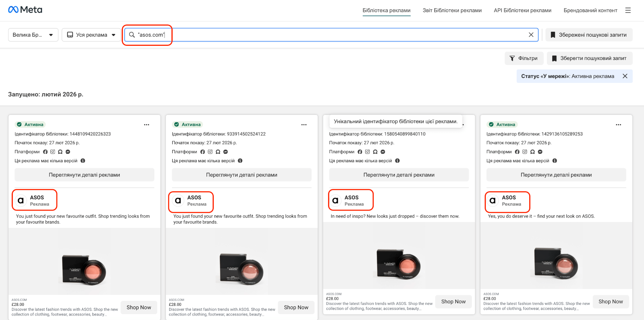The width and height of the screenshot is (644, 320).
Task: Open options menu for ad 1448109420226323
Action: click(147, 125)
